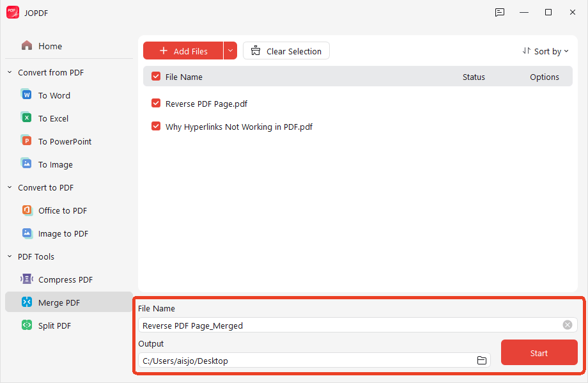Click the Split PDF icon
Viewport: 588px width, 383px height.
coord(27,325)
